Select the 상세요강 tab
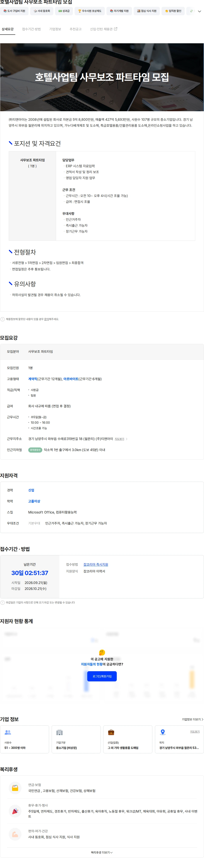The image size is (204, 868). pos(7,29)
